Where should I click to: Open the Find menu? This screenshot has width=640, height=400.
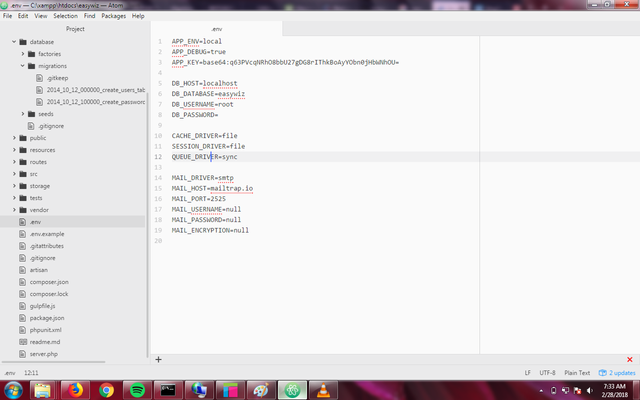[x=89, y=16]
